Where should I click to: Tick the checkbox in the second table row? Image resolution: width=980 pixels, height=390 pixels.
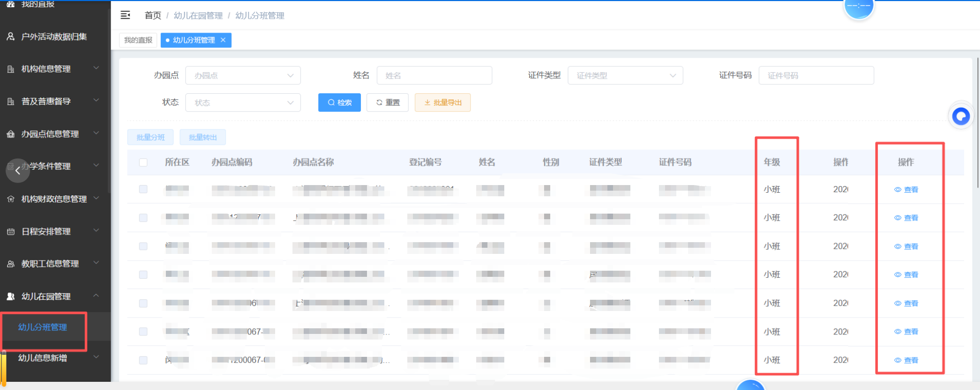pyautogui.click(x=143, y=218)
